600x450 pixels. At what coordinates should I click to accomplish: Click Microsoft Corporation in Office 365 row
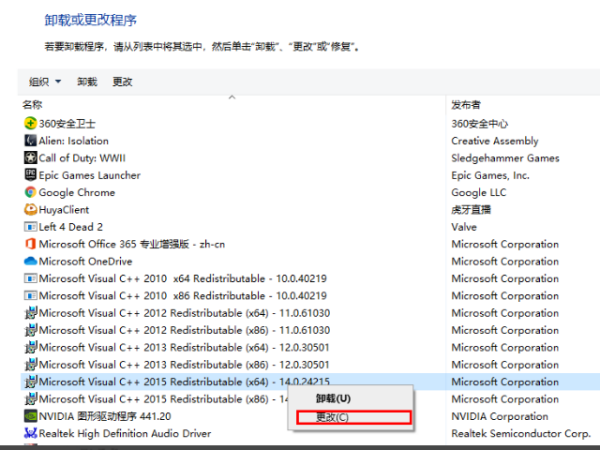click(x=505, y=244)
